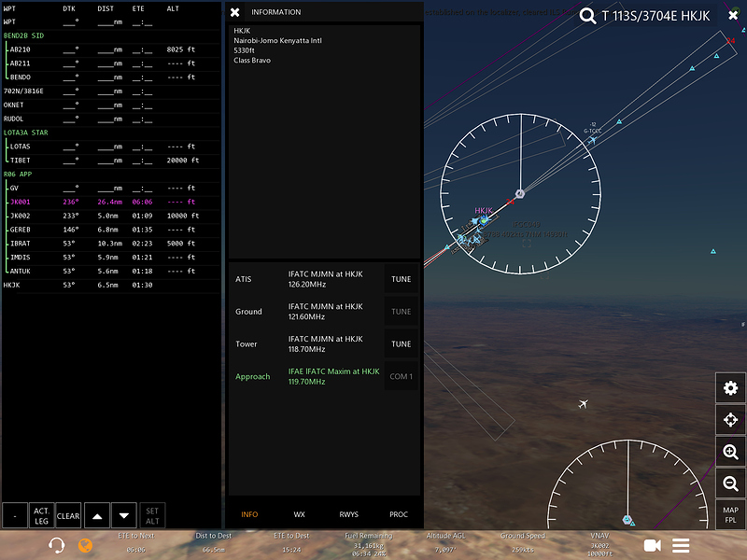Click AB210 altitude 8025 ft value

point(181,49)
